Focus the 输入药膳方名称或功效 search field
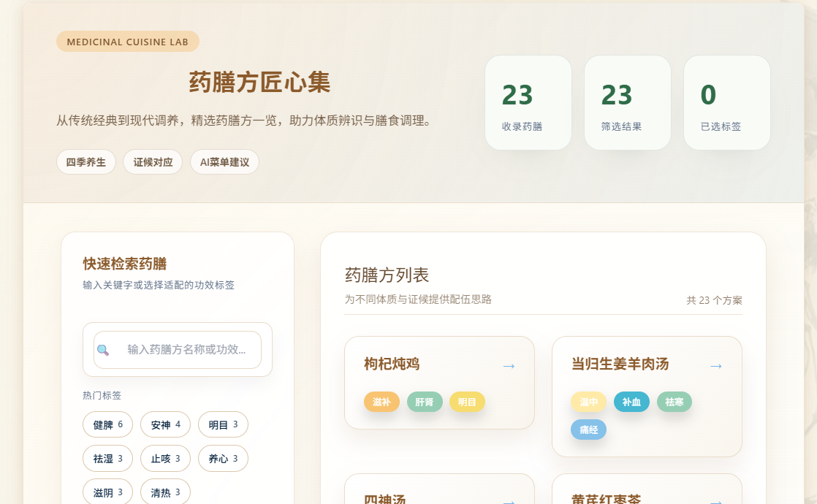817x504 pixels. pyautogui.click(x=186, y=350)
